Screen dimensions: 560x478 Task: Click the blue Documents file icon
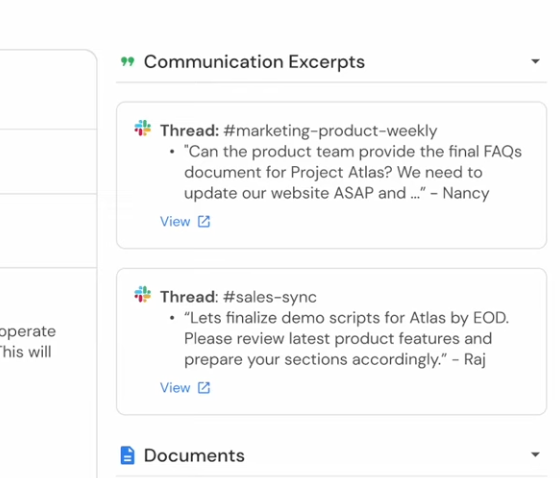(x=128, y=455)
